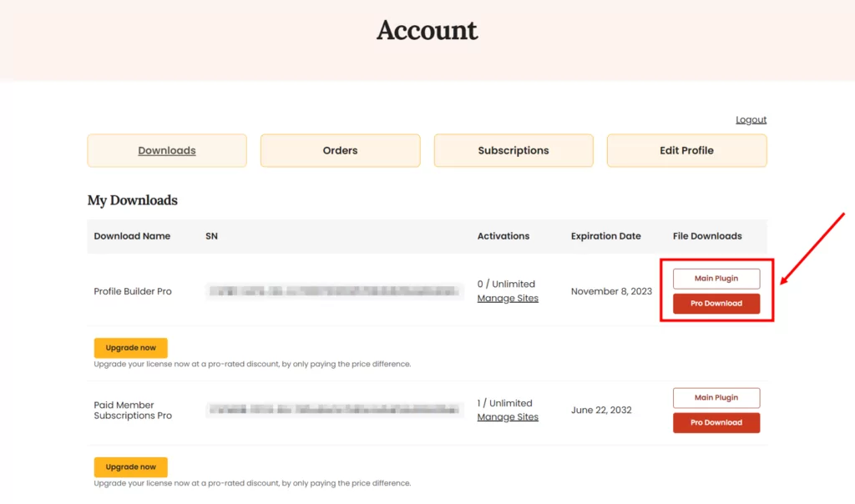
Task: Download Main Plugin for Profile Builder Pro
Action: click(x=716, y=279)
